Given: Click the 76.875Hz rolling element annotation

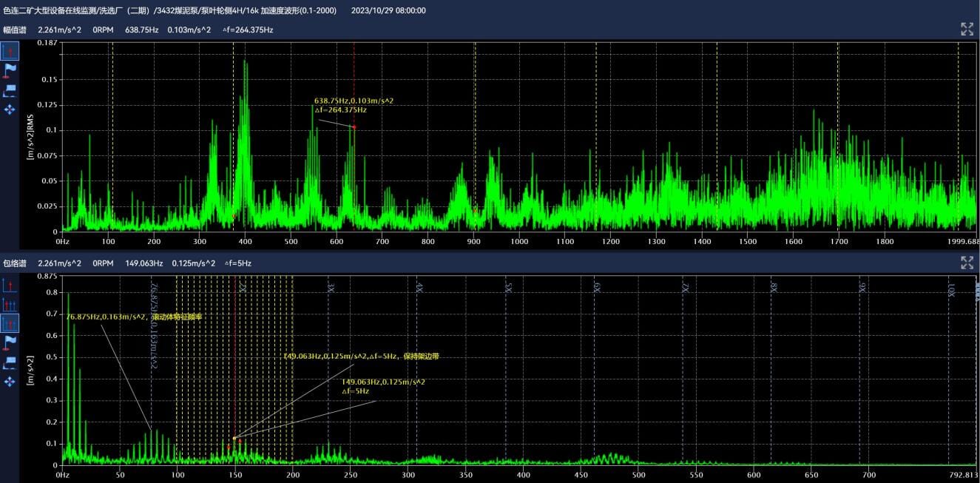Looking at the screenshot, I should coord(134,317).
